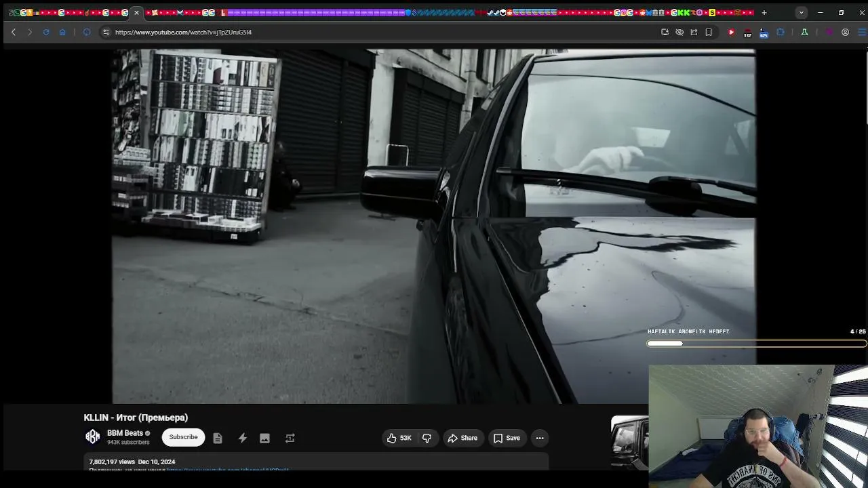Open the BBM Beats channel avatar
Viewport: 868px width, 488px height.
coord(92,437)
